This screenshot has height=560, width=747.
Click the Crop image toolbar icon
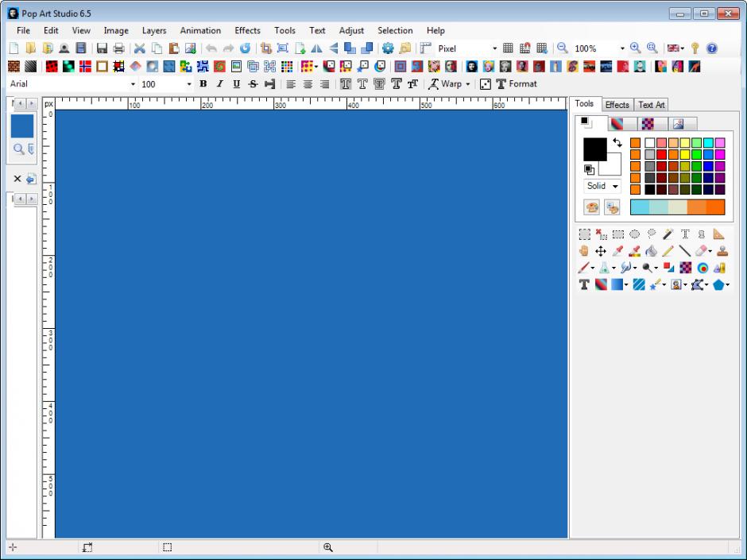point(266,48)
